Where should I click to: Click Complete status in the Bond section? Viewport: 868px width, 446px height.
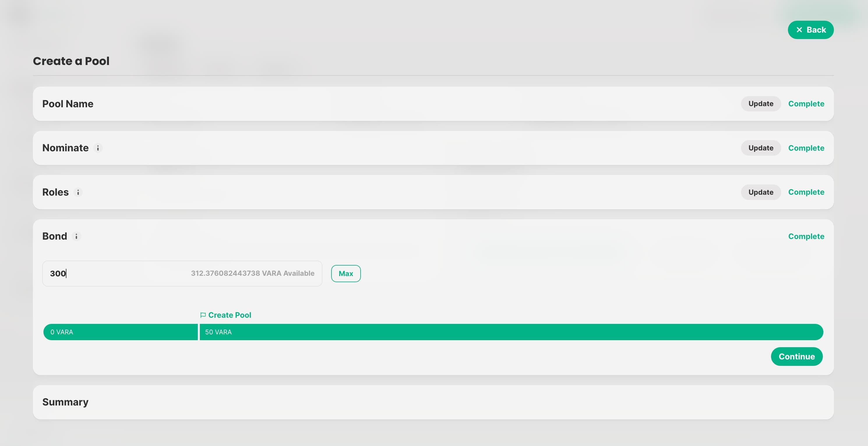pos(806,236)
